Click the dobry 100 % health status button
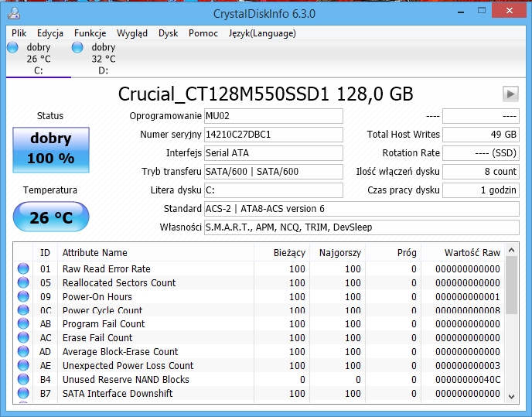This screenshot has width=532, height=417. [51, 150]
